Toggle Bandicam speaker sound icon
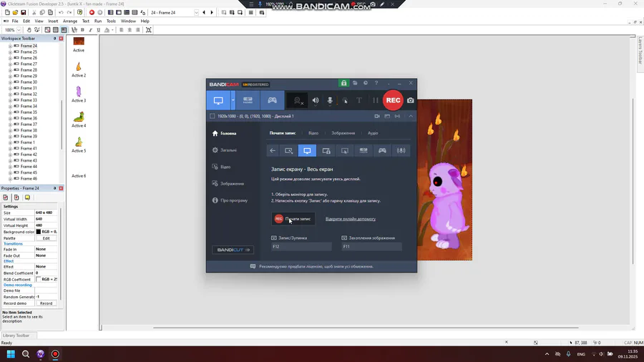 [x=316, y=101]
